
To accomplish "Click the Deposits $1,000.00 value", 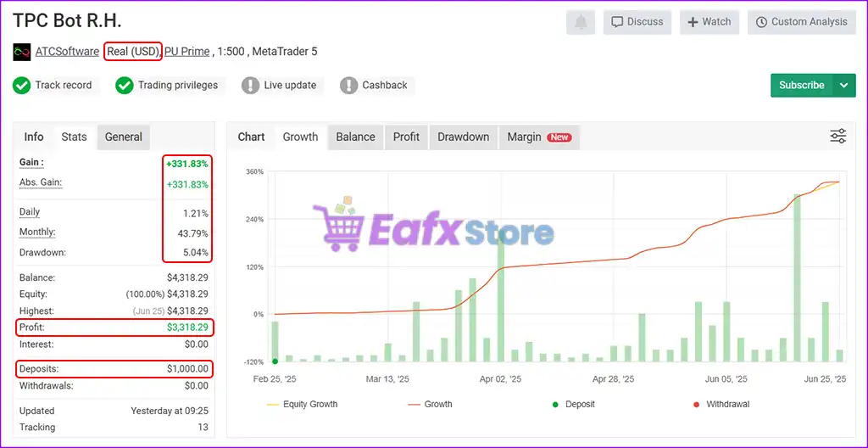I will point(187,369).
